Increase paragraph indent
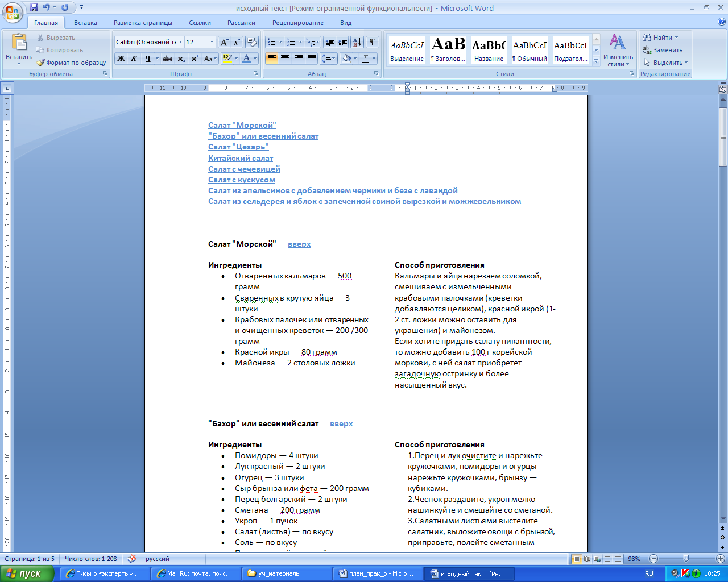 343,42
